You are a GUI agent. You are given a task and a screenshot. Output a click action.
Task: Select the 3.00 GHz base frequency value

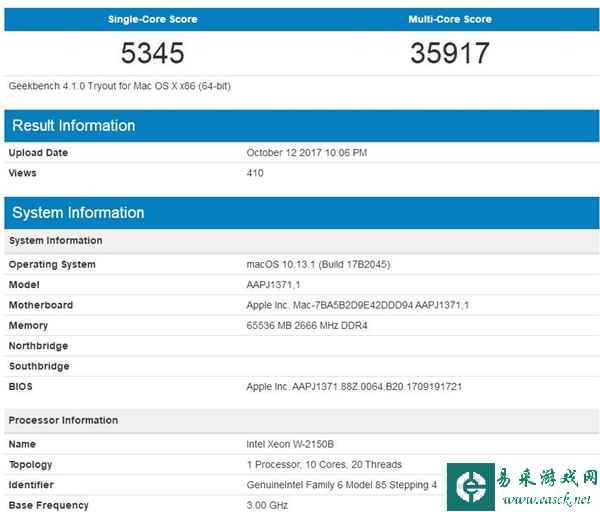(267, 505)
